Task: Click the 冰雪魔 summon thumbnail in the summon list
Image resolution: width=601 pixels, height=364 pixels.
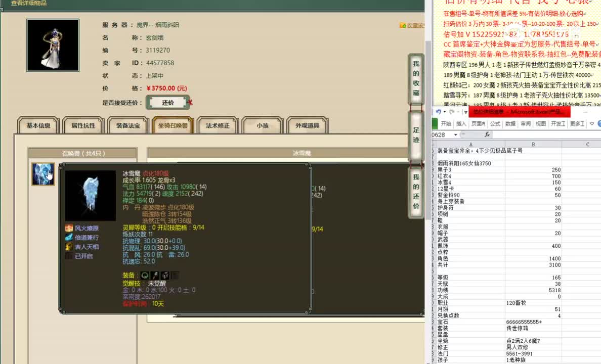Action: 43,173
